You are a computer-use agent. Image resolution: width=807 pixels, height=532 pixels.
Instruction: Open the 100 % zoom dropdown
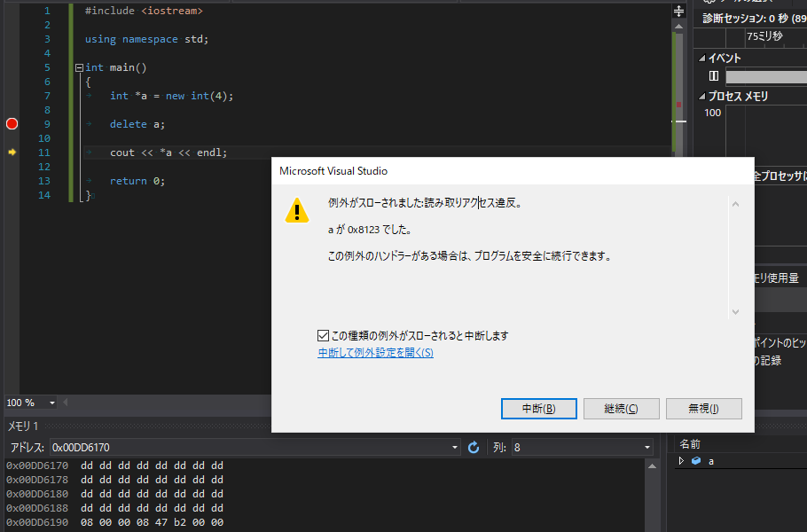point(52,403)
